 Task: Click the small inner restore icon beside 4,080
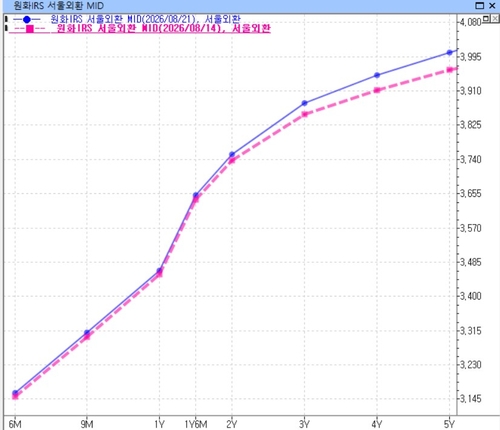(486, 18)
